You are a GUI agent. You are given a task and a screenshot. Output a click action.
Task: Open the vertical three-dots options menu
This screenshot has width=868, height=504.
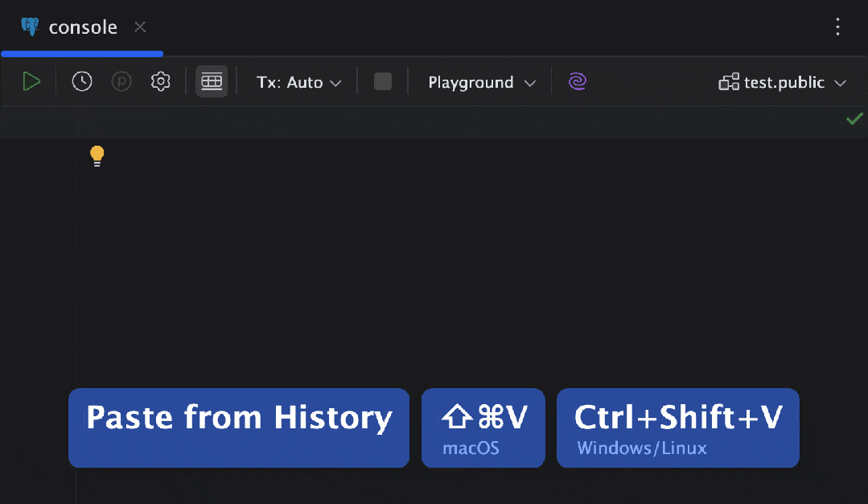point(837,27)
